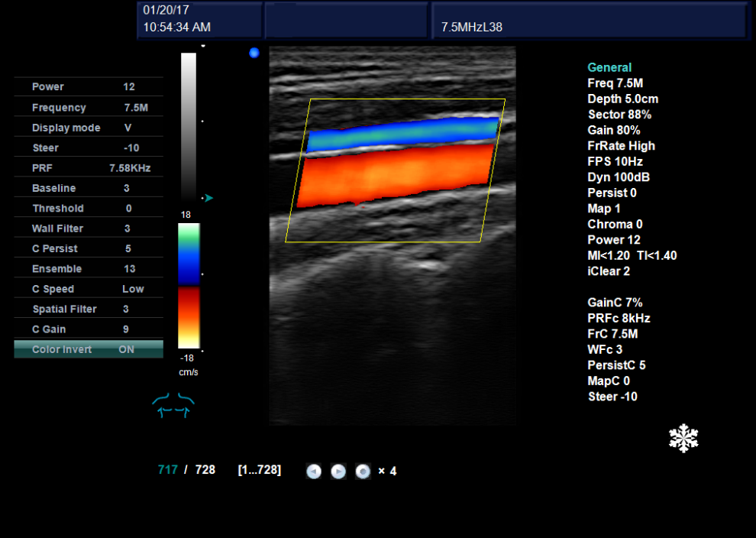Click the Freq 7.5M info line
Image resolution: width=756 pixels, height=538 pixels.
[615, 83]
